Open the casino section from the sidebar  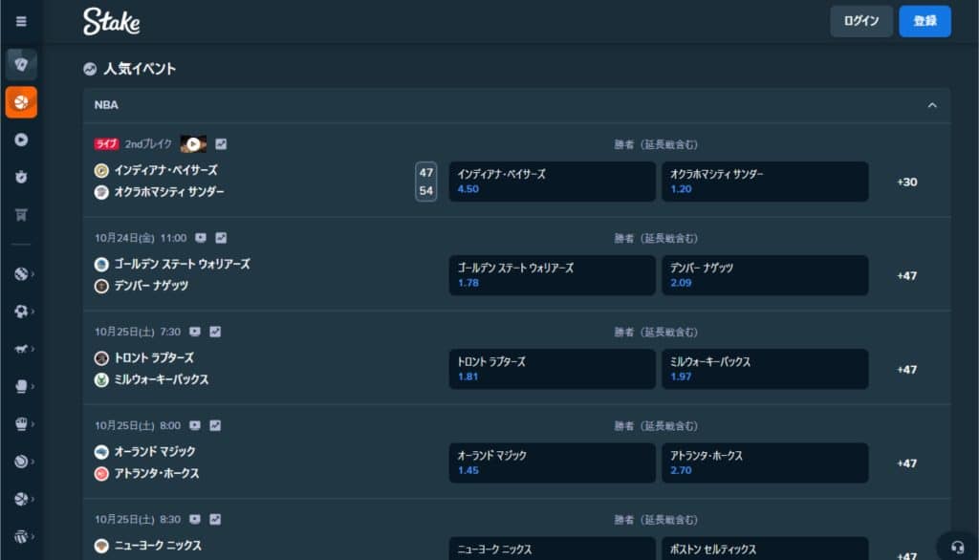pyautogui.click(x=21, y=64)
